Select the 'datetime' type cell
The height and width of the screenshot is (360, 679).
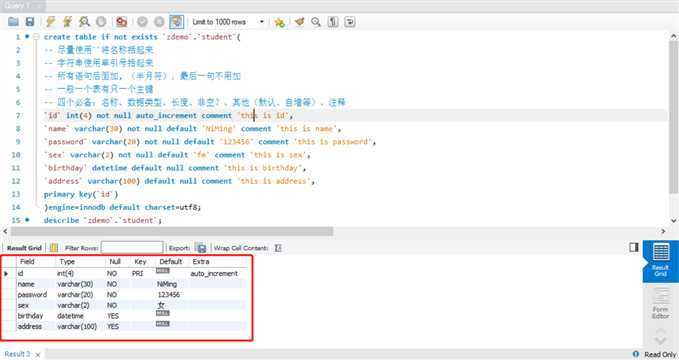coord(71,316)
